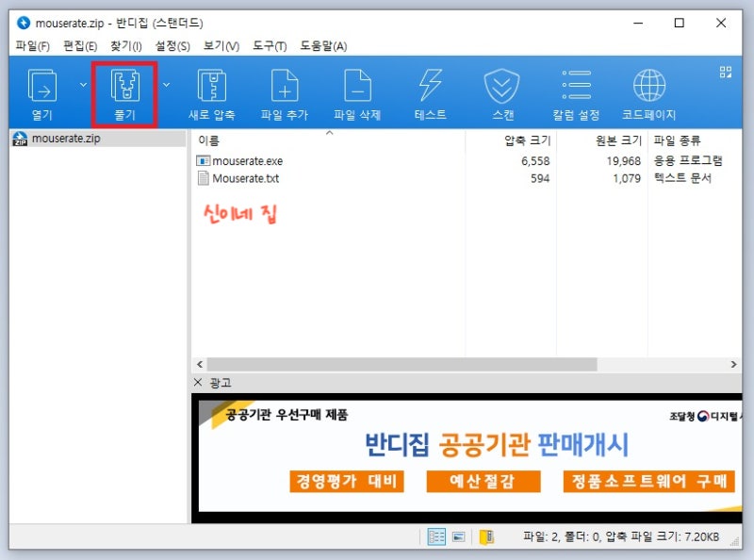This screenshot has width=754, height=560.
Task: Run archive test via 테스트 icon
Action: [x=429, y=92]
